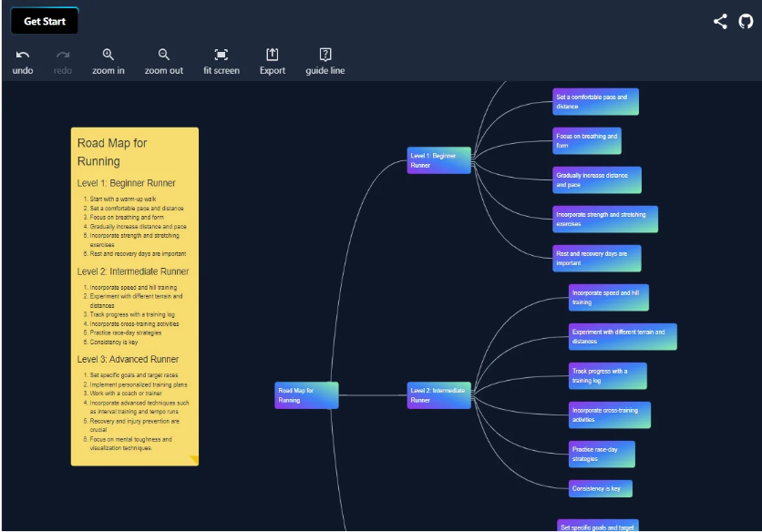Click the folded corner of the yellow note
Viewport: 762px width, 532px height.
click(x=193, y=460)
